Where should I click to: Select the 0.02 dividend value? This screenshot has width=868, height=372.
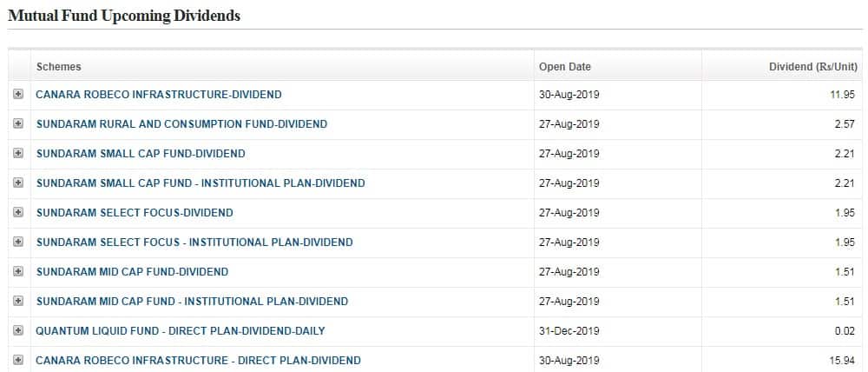[x=845, y=331]
